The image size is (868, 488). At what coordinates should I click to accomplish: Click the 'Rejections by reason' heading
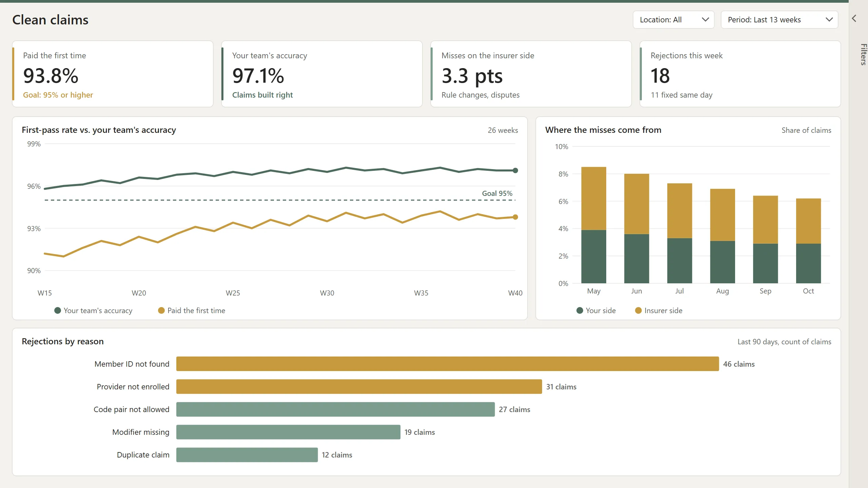63,341
